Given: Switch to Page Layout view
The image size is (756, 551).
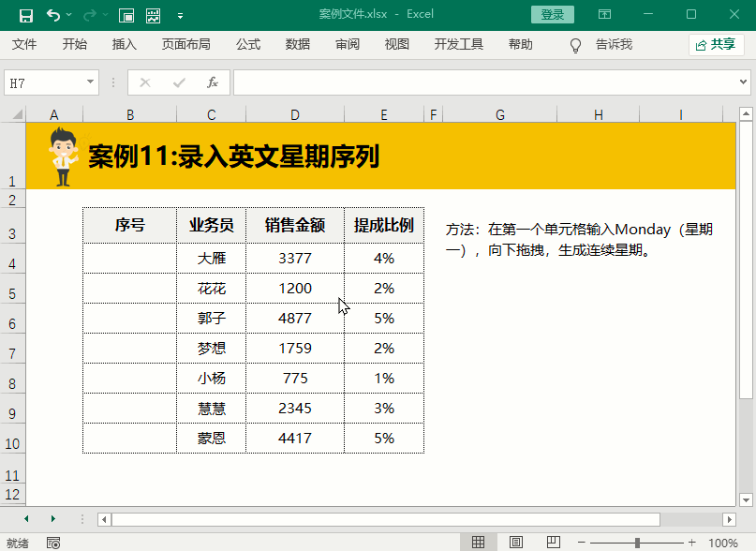Looking at the screenshot, I should point(515,543).
